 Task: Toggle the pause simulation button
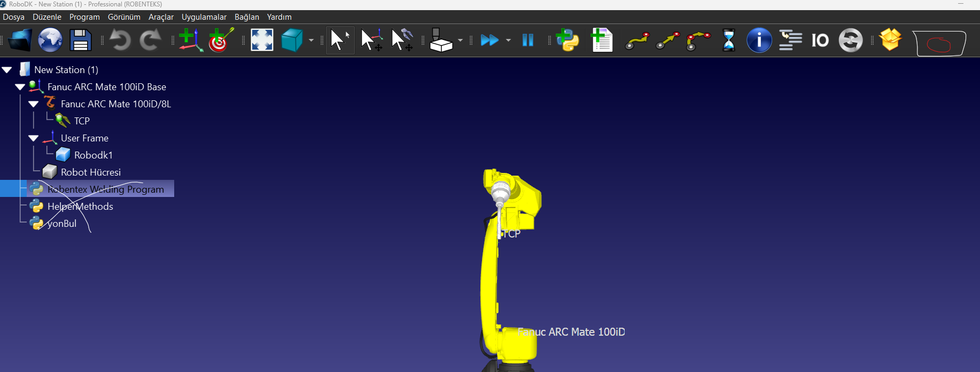527,40
